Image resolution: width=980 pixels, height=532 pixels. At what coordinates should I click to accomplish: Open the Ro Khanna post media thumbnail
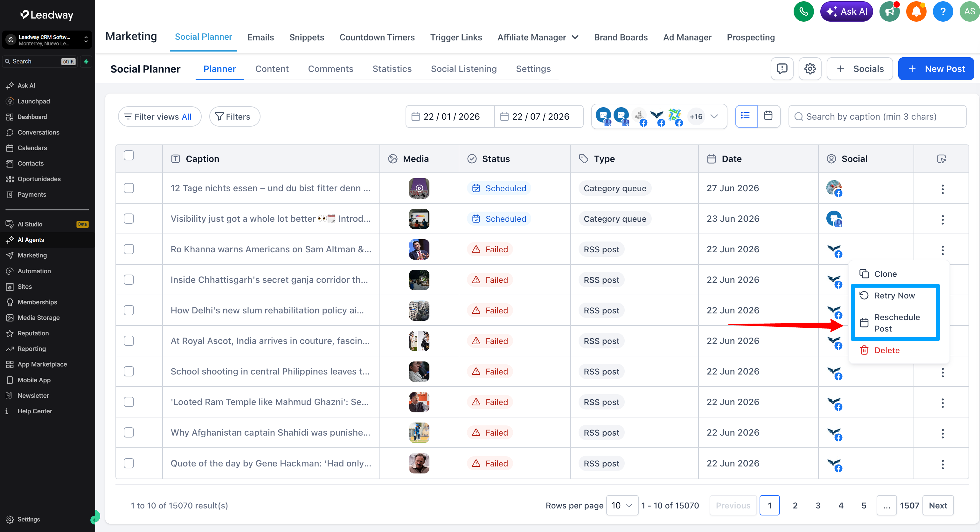tap(419, 249)
